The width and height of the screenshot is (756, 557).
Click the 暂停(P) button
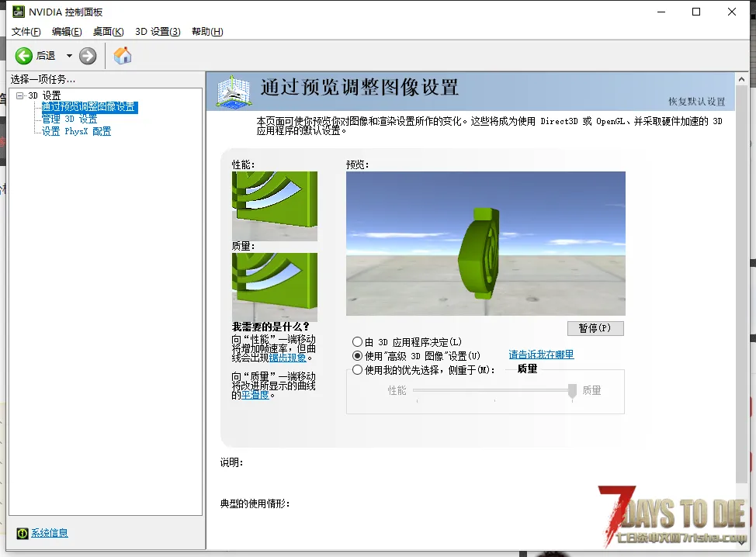pyautogui.click(x=595, y=328)
